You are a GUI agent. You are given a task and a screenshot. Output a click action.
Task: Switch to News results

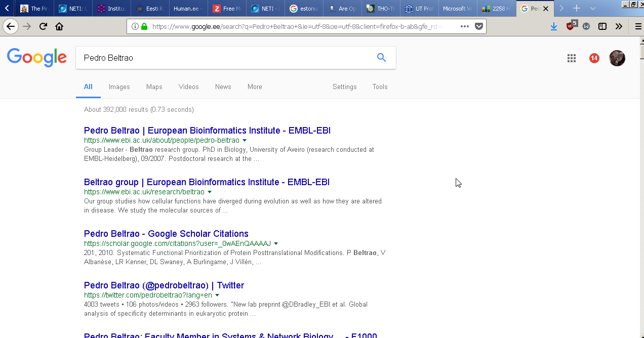tap(223, 87)
